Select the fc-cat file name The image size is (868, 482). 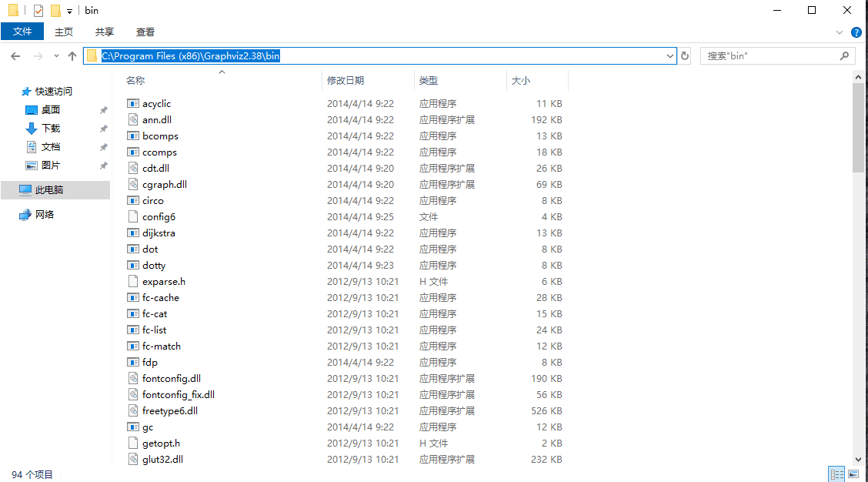pos(155,314)
